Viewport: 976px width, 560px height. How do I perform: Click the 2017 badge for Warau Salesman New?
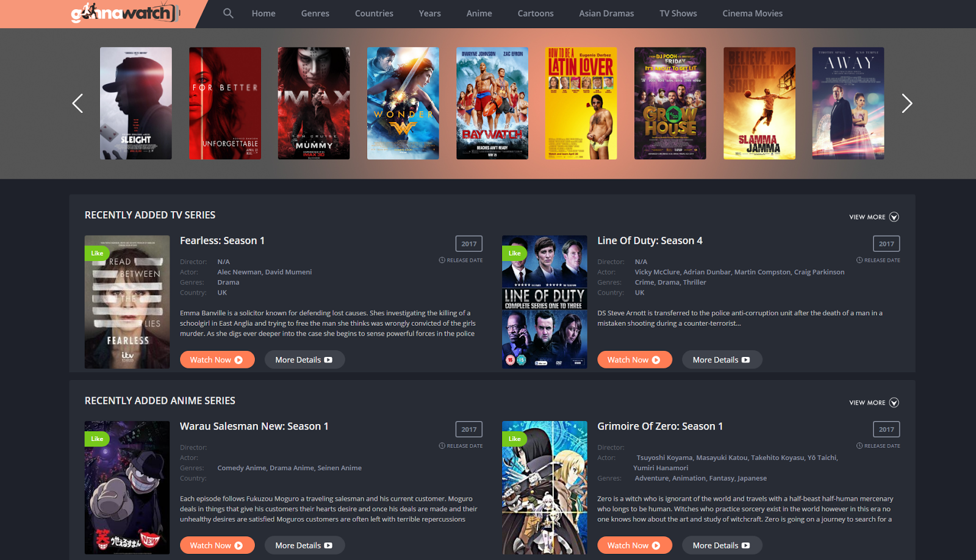469,429
